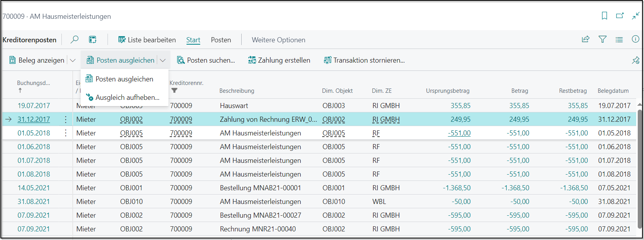Show the information FactBox icon
Image resolution: width=644 pixels, height=240 pixels.
[x=635, y=39]
